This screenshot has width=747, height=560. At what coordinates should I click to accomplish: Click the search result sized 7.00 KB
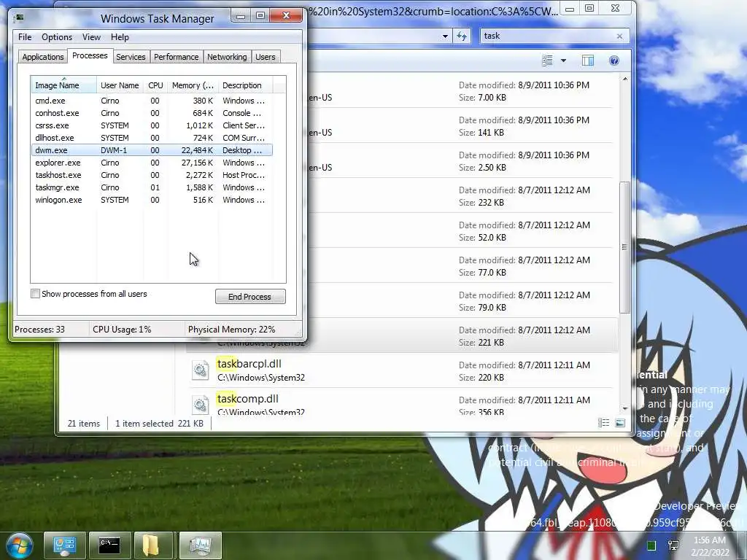click(462, 91)
